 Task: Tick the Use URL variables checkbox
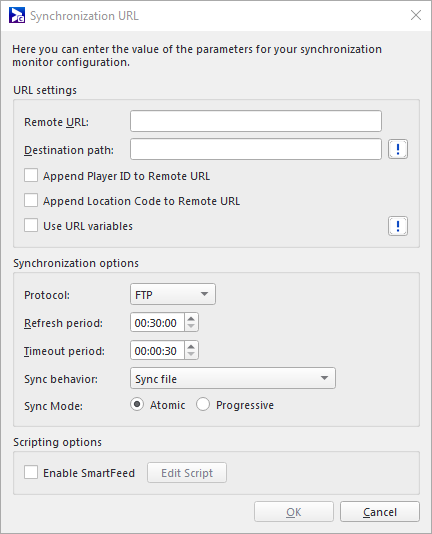(x=31, y=225)
